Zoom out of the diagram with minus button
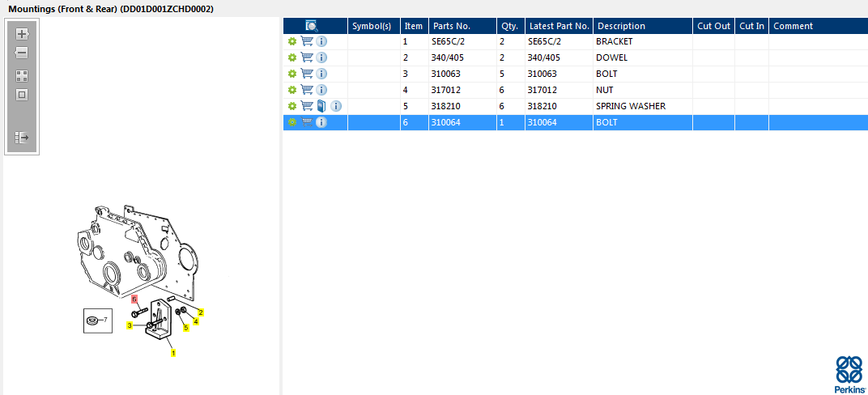Viewport: 868px width, 395px height. tap(22, 53)
